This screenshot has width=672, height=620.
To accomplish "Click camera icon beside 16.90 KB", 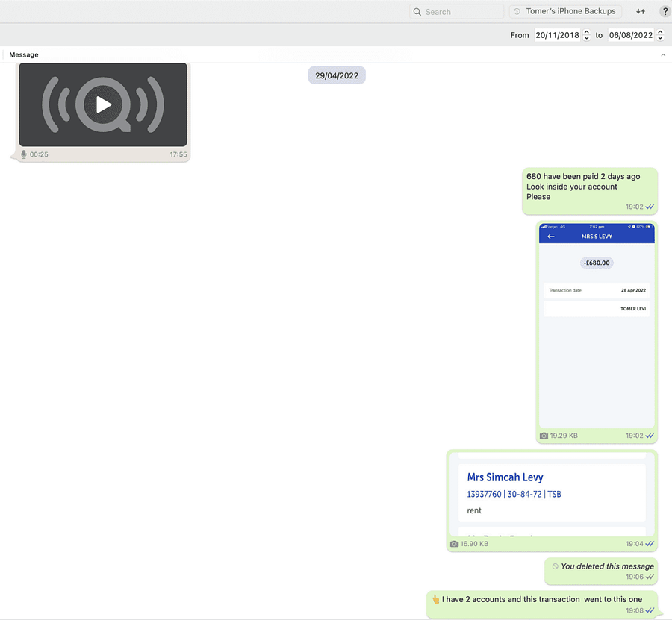I will pyautogui.click(x=454, y=544).
